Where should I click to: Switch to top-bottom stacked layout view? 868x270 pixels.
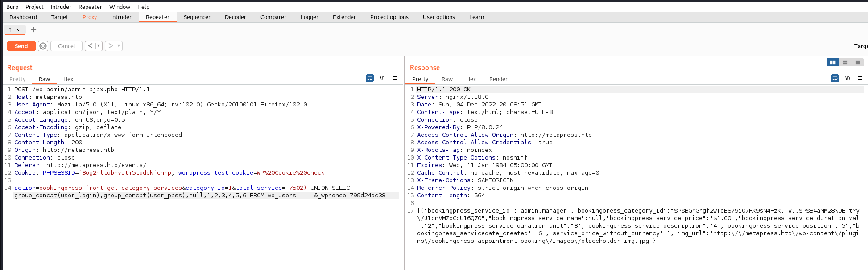coord(845,62)
